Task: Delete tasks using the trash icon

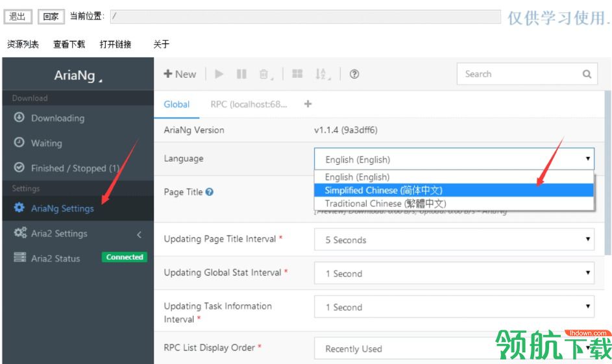Action: [264, 74]
